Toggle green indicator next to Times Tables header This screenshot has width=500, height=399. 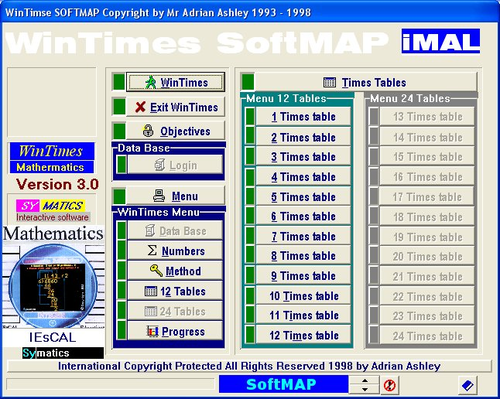click(x=248, y=82)
